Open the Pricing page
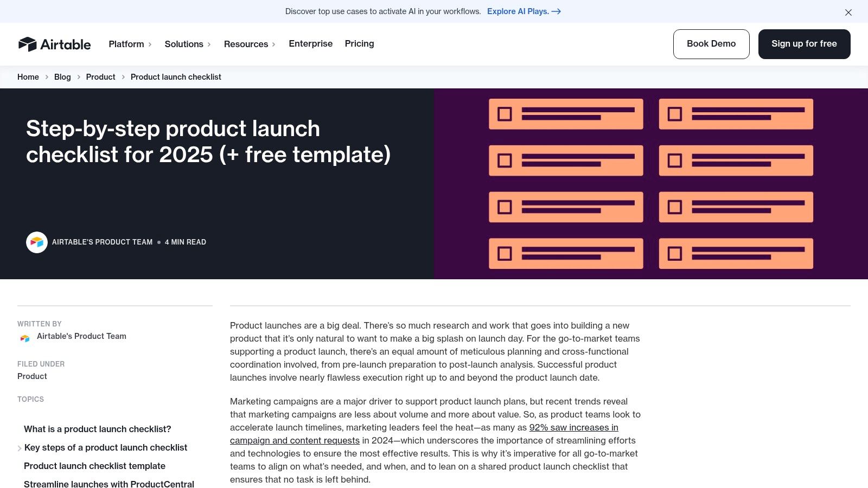This screenshot has height=488, width=868. (x=359, y=44)
